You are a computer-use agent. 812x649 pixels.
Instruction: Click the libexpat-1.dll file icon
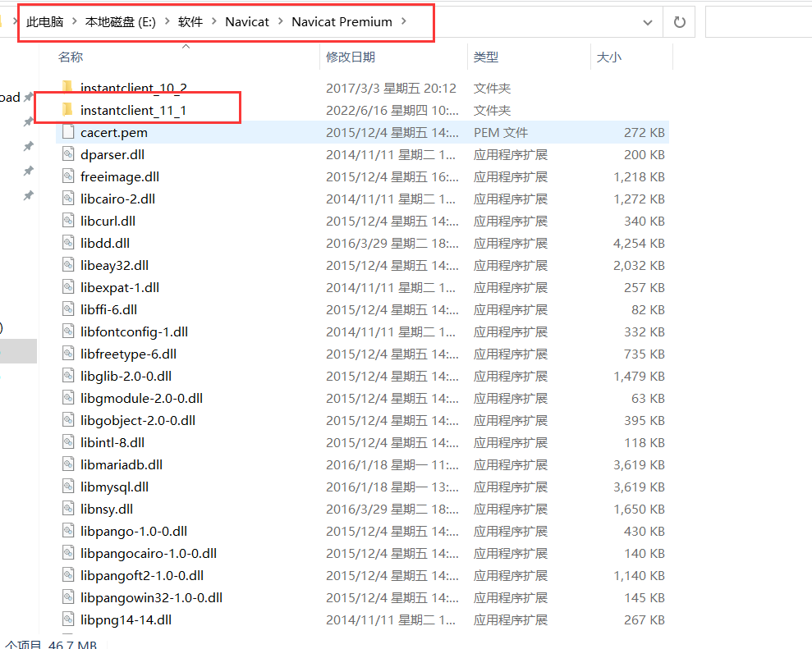pyautogui.click(x=68, y=286)
